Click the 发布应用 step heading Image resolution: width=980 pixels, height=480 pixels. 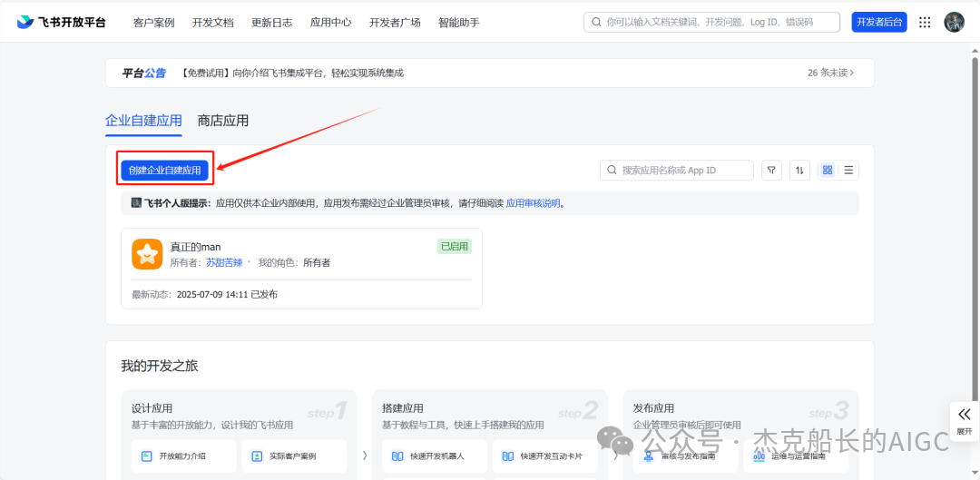[x=653, y=408]
